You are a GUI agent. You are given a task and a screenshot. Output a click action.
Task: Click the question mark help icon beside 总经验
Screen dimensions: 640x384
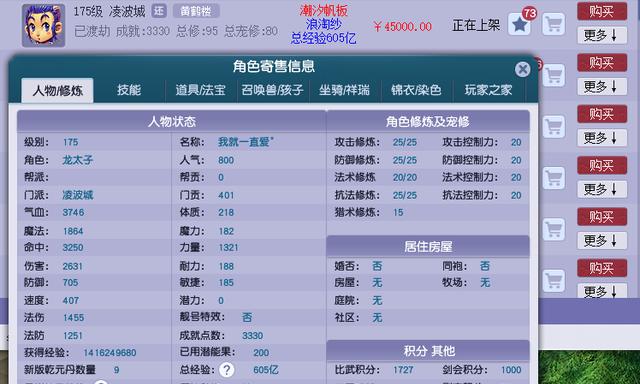(227, 370)
